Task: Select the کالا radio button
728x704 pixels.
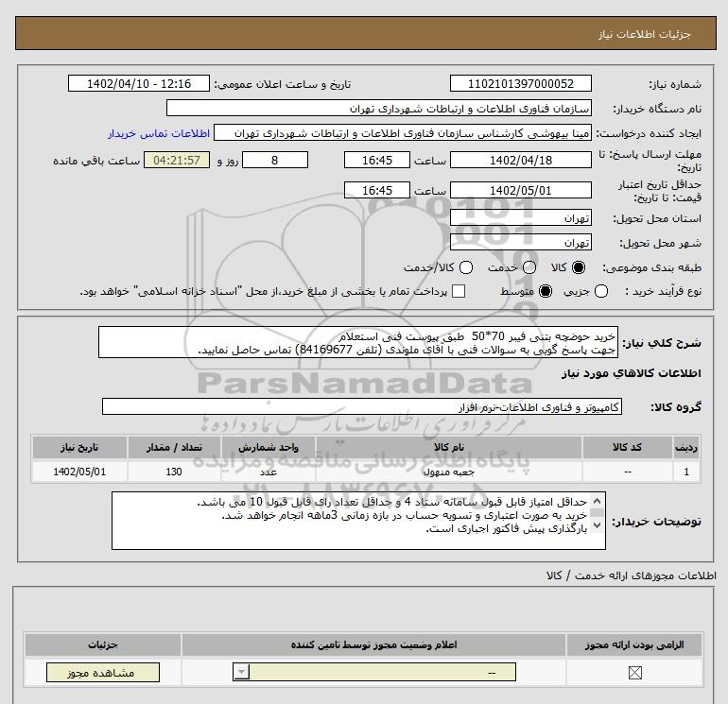Action: pyautogui.click(x=579, y=267)
